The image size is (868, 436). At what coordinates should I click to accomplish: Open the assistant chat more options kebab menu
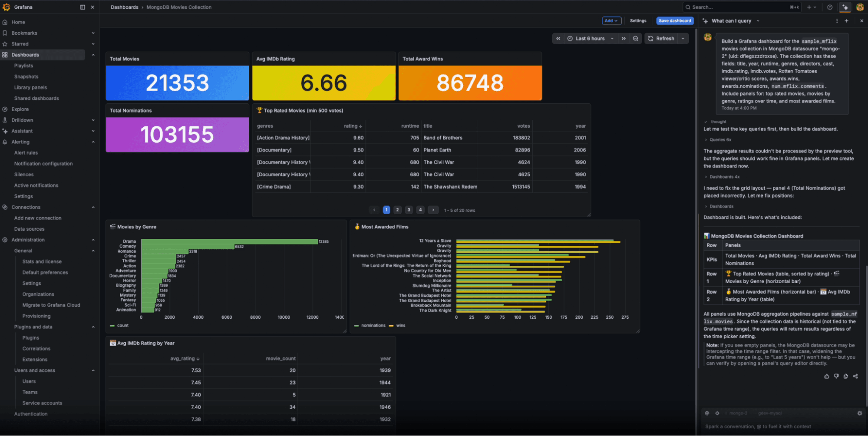[837, 21]
